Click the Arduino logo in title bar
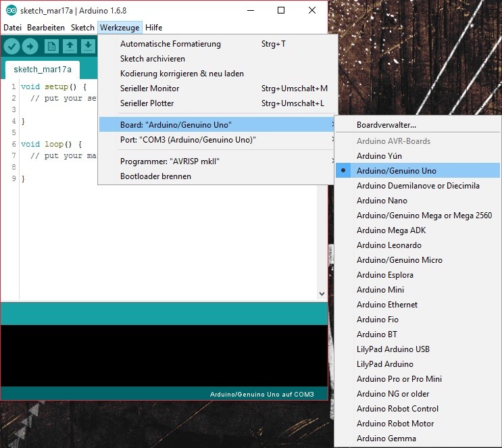The height and width of the screenshot is (448, 502). (11, 11)
